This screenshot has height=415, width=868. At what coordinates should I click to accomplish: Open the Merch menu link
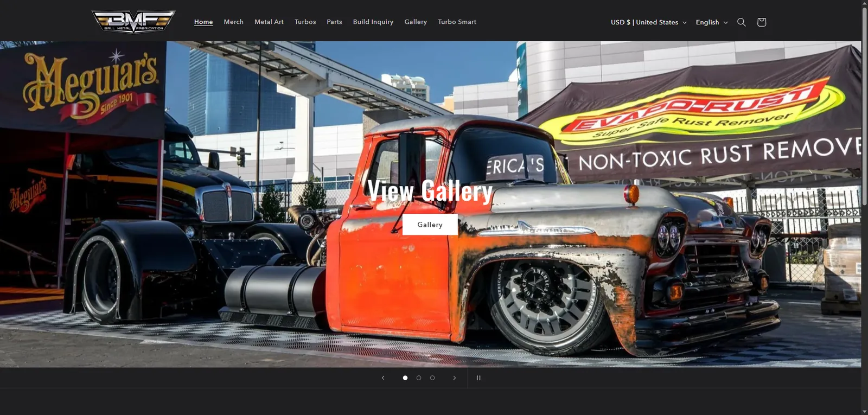pyautogui.click(x=234, y=22)
